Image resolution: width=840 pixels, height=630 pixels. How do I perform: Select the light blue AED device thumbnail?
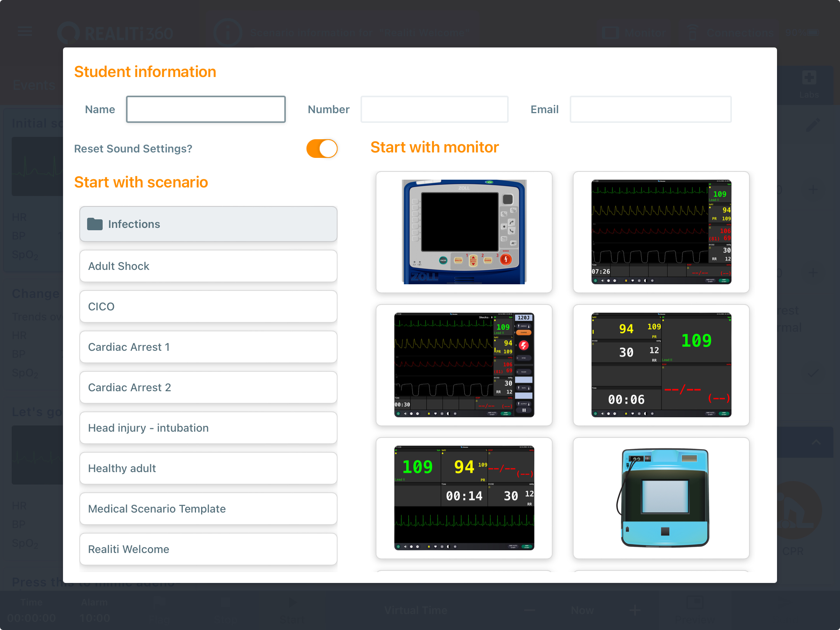pyautogui.click(x=661, y=498)
